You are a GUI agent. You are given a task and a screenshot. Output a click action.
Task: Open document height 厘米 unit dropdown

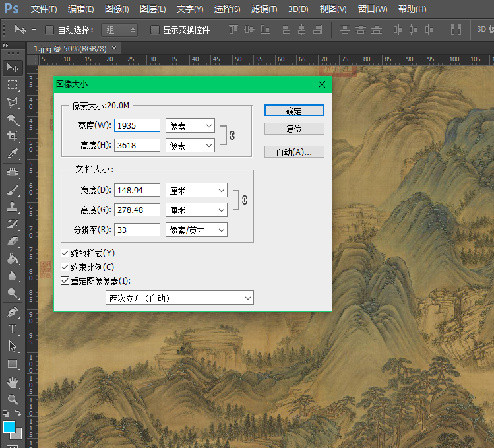pos(197,210)
